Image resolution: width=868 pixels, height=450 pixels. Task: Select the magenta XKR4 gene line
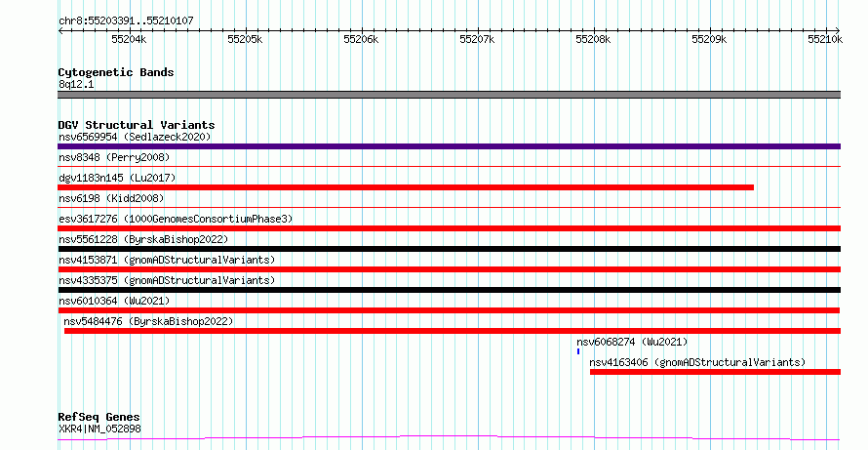coord(449,438)
